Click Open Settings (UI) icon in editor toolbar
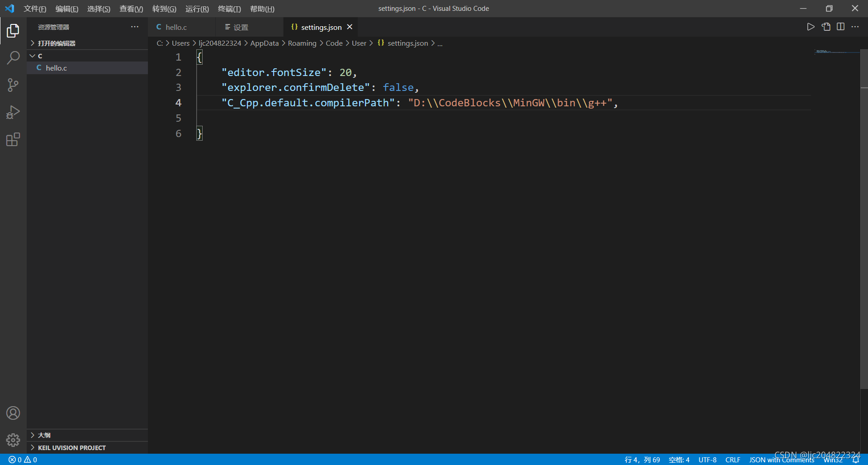The image size is (868, 465). point(826,27)
